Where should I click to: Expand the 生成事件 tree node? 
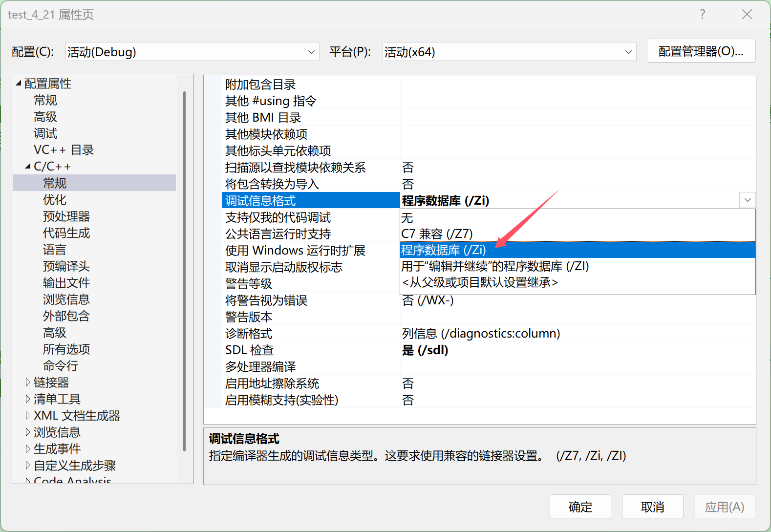[28, 449]
